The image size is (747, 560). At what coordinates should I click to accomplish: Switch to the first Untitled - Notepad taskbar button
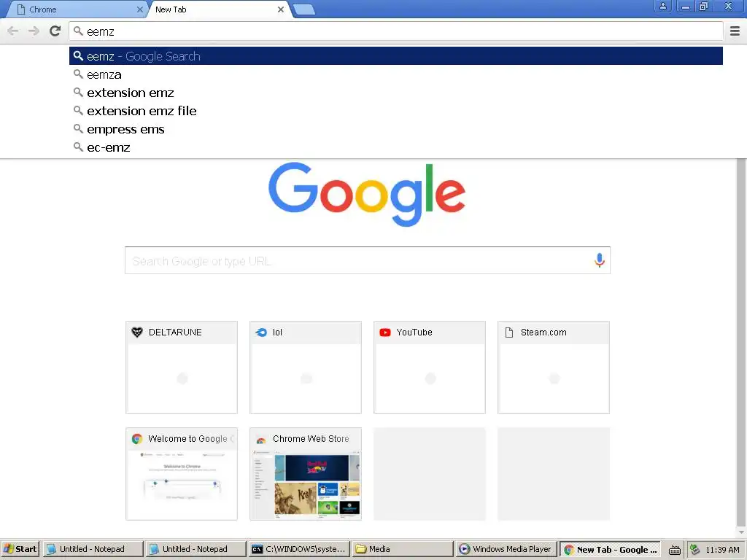tap(93, 549)
